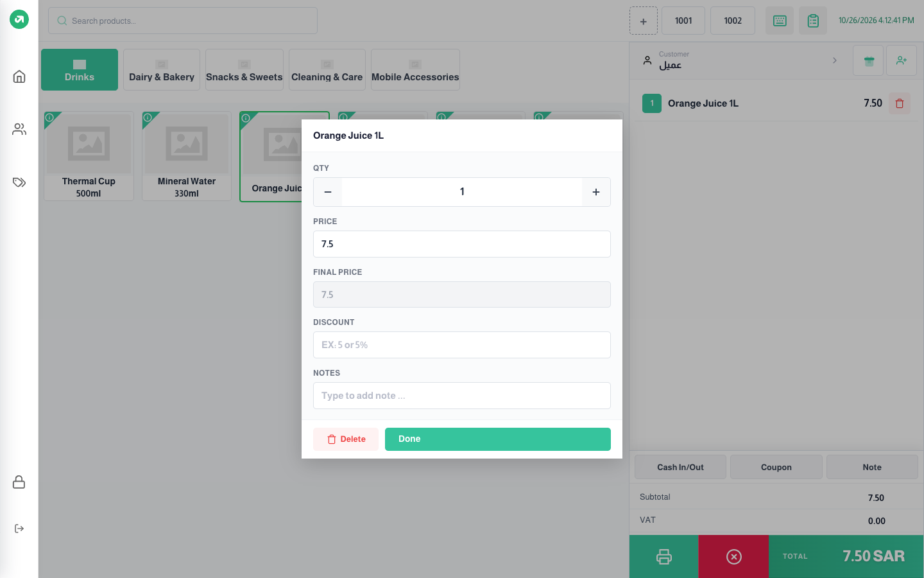Click the Coupon button
The width and height of the screenshot is (924, 578).
(x=776, y=467)
